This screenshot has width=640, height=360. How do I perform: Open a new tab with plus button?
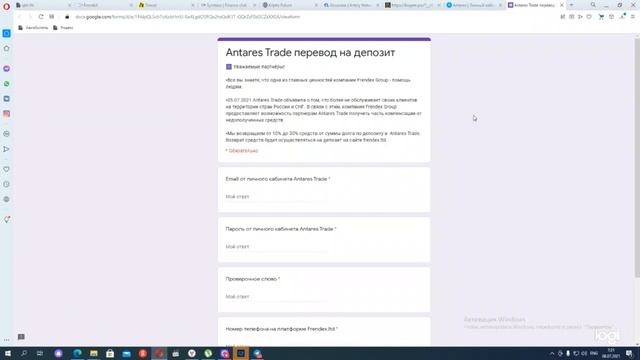pos(571,5)
